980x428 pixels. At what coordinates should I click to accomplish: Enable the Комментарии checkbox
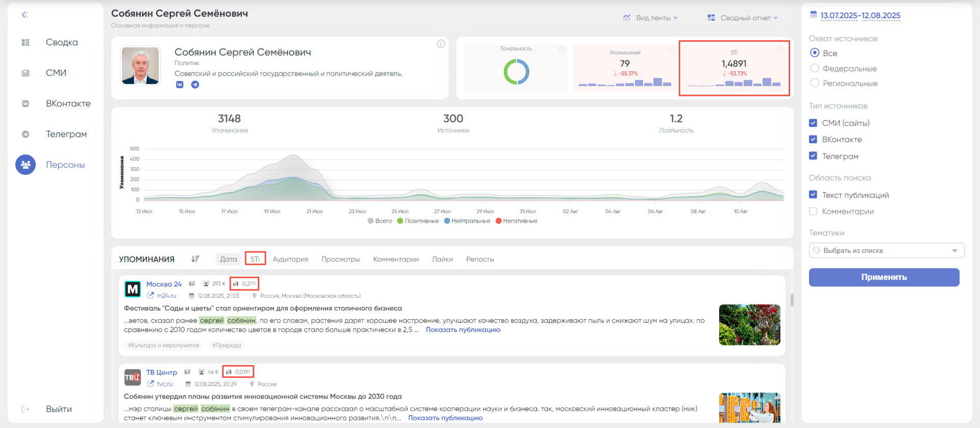(x=813, y=211)
